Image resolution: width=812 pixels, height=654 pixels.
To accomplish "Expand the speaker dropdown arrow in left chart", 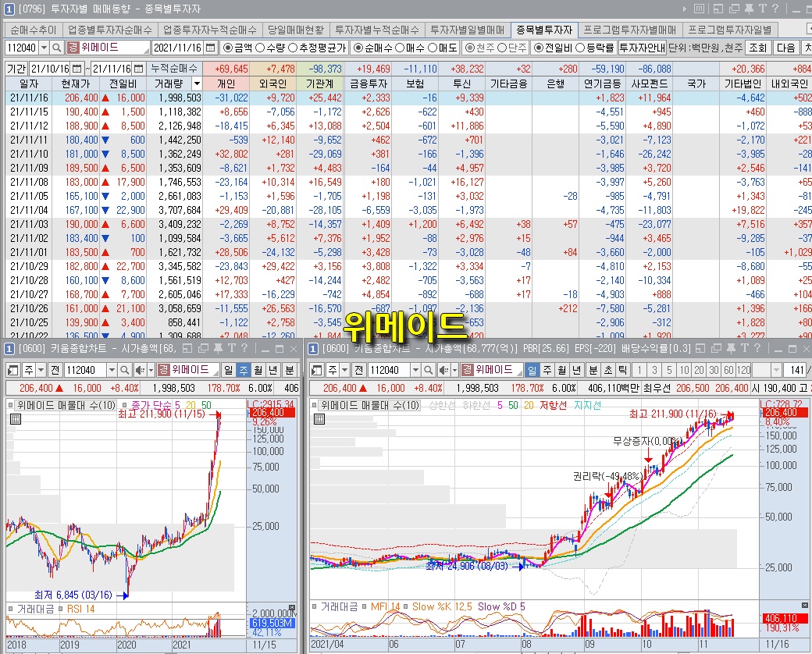I will pyautogui.click(x=151, y=370).
